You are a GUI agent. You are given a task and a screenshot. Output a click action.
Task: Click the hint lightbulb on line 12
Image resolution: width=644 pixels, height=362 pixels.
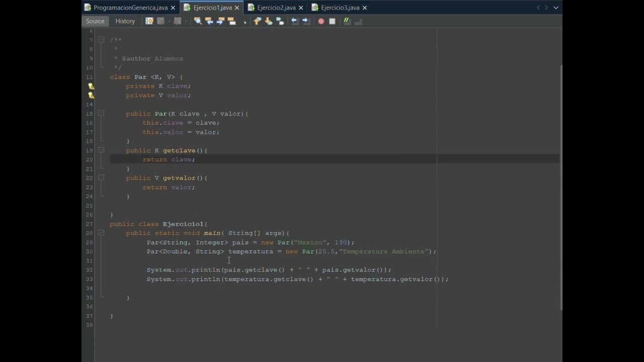tap(91, 86)
